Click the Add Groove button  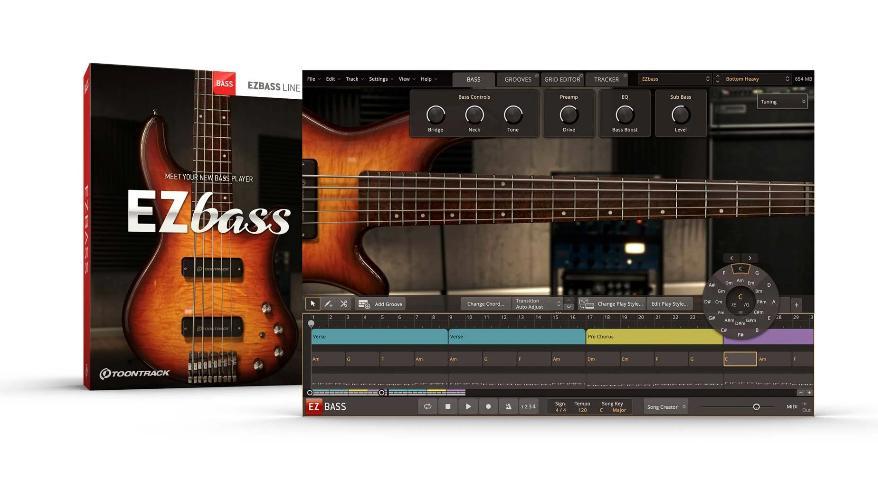point(382,304)
